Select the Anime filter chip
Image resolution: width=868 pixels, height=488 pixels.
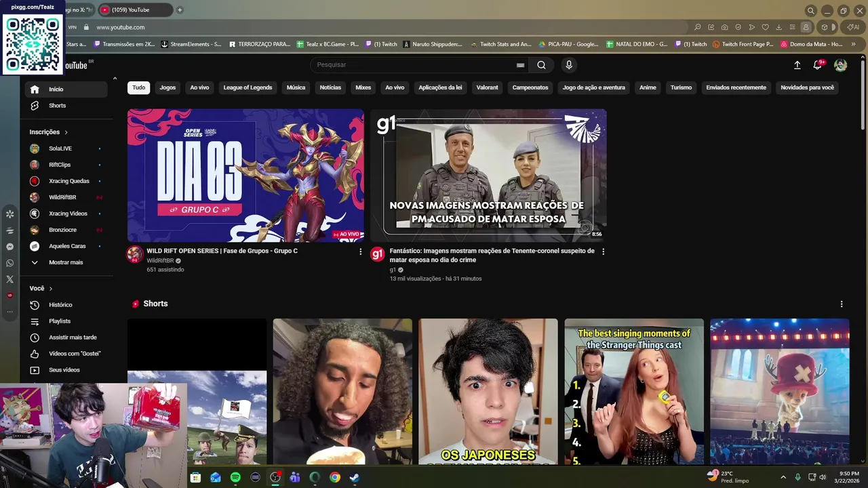648,87
